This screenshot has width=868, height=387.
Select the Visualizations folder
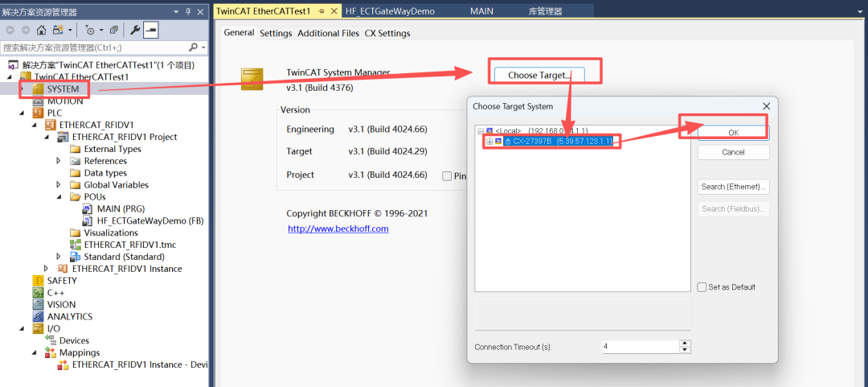pyautogui.click(x=104, y=233)
